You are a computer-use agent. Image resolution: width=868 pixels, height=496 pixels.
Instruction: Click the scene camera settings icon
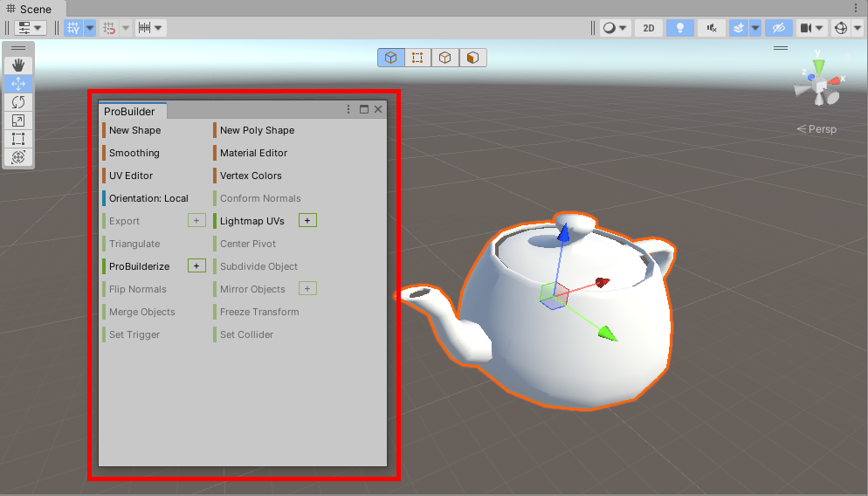[x=806, y=28]
